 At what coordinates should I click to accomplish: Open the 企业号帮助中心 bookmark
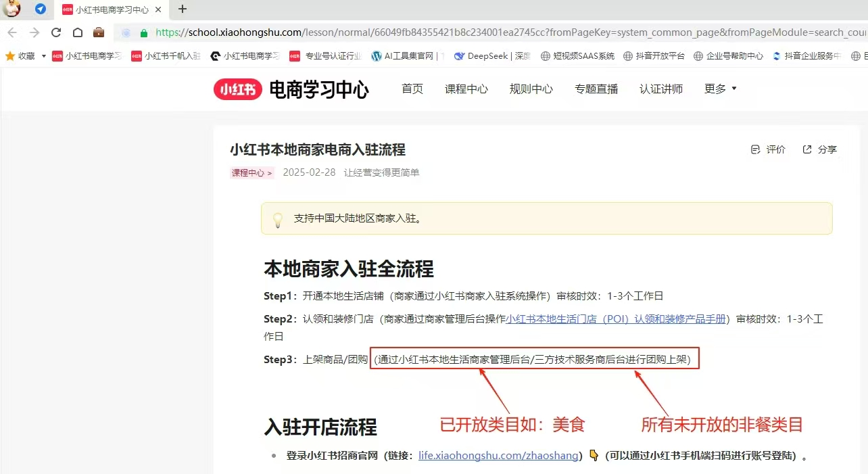click(729, 56)
